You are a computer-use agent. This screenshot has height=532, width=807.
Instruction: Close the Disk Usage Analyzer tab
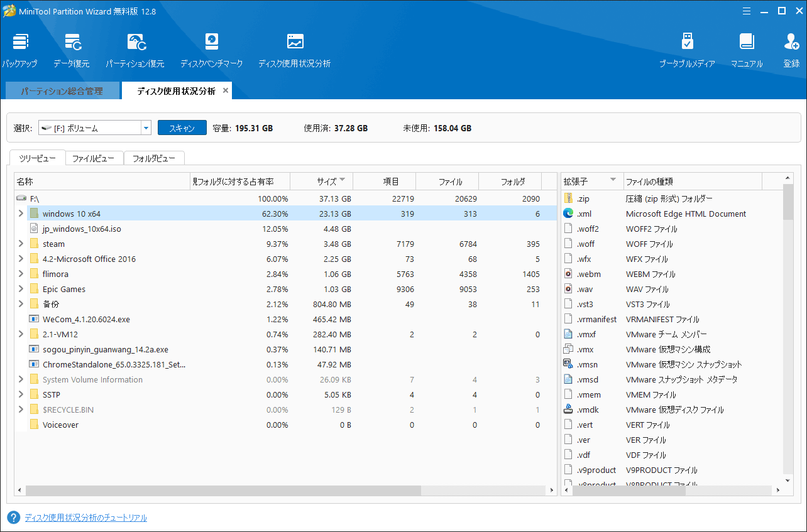point(226,90)
